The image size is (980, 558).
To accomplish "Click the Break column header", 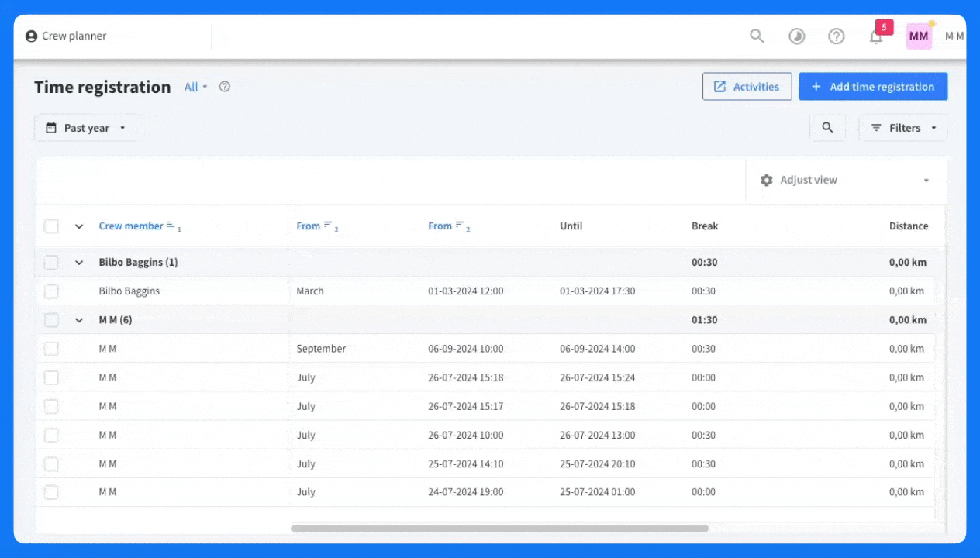I will (x=705, y=226).
